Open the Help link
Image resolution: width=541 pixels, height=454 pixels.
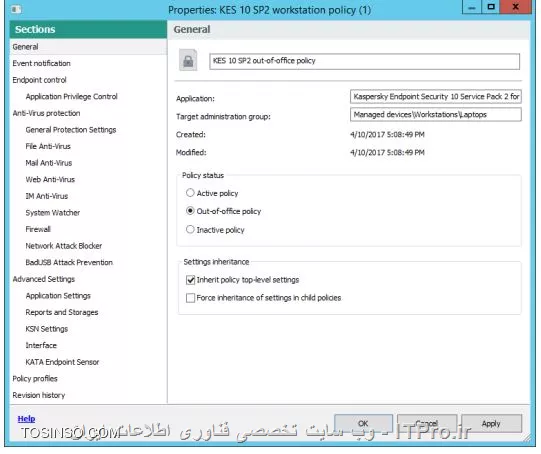[x=26, y=418]
